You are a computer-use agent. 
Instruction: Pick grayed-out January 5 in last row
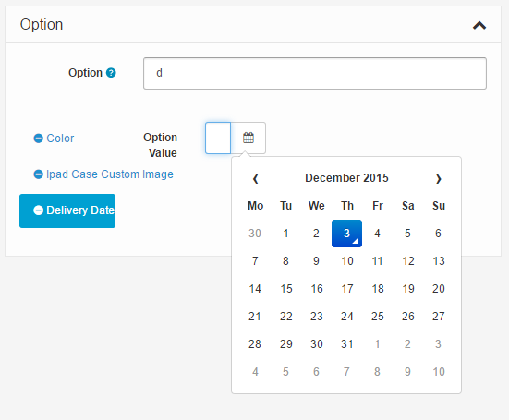point(285,372)
